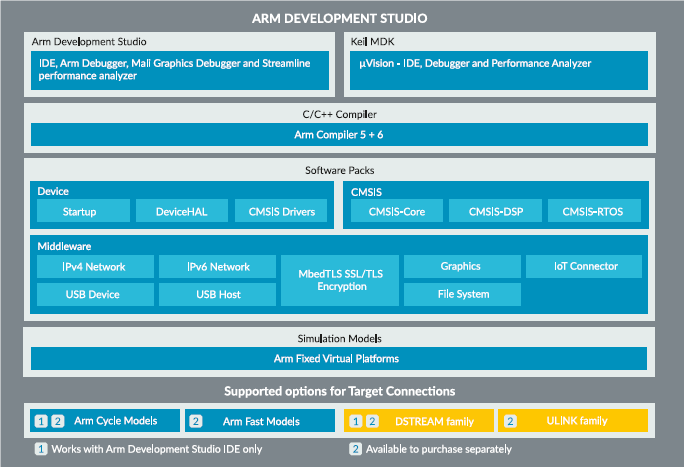Click the Simulation Models heading
The width and height of the screenshot is (684, 467).
pos(339,338)
